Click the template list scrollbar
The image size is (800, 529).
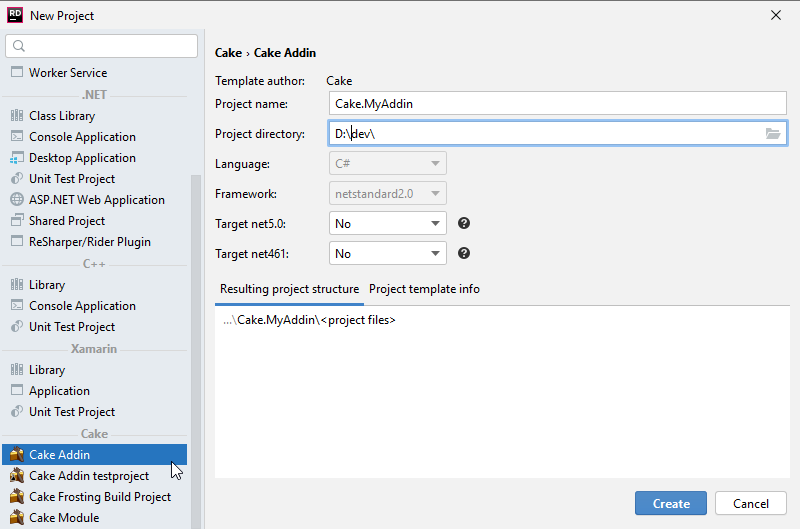click(x=196, y=352)
